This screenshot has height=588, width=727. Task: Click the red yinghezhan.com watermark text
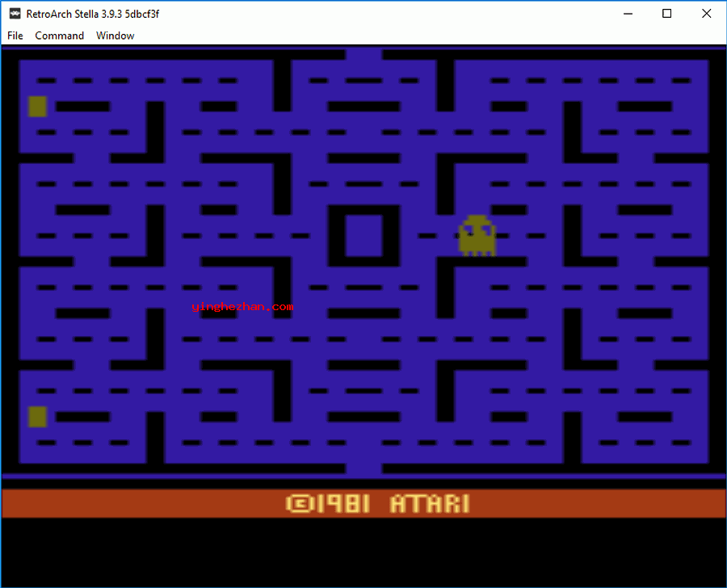(x=243, y=307)
